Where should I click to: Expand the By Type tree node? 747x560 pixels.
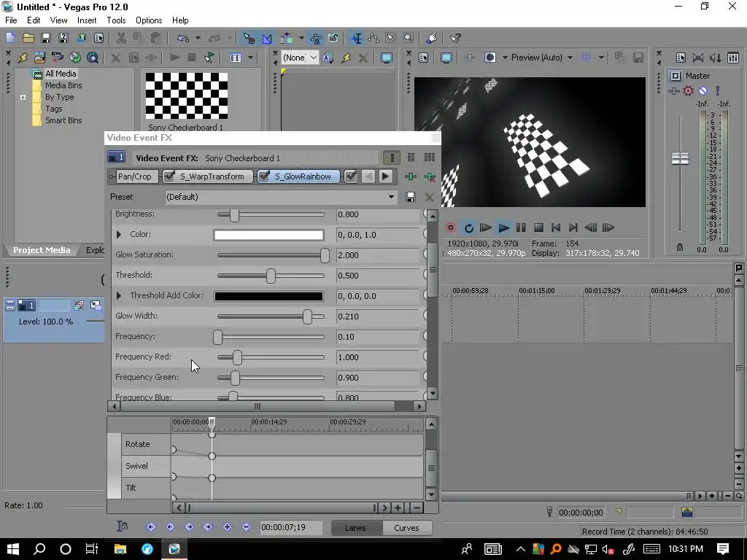[23, 97]
